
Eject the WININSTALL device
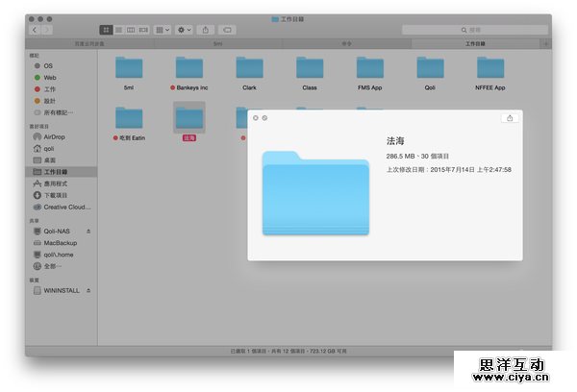click(88, 290)
